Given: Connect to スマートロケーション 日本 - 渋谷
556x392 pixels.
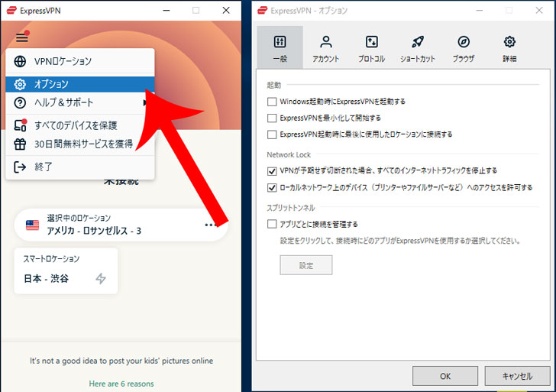Looking at the screenshot, I should tap(66, 271).
